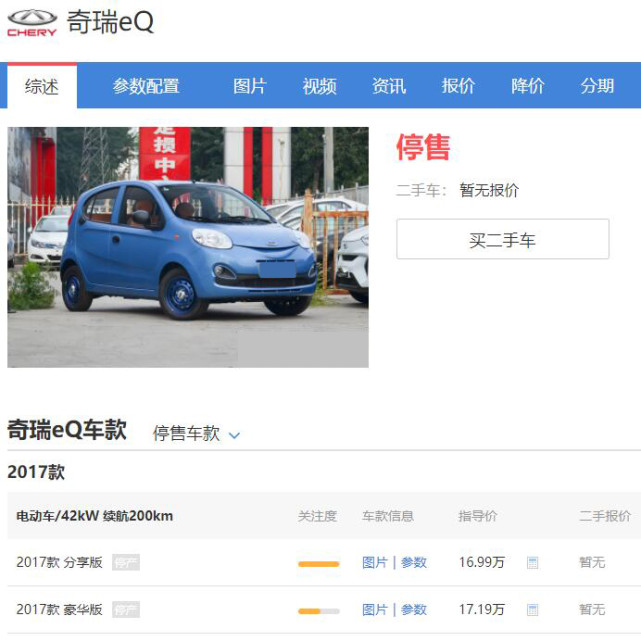Click the red 停售 status label
Viewport: 641px width, 641px height.
coord(423,147)
